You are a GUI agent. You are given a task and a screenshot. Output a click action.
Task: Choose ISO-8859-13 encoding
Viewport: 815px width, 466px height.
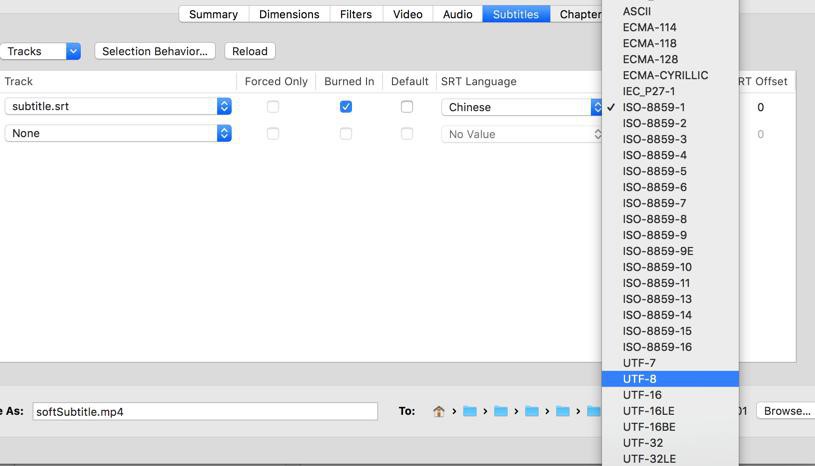point(670,299)
